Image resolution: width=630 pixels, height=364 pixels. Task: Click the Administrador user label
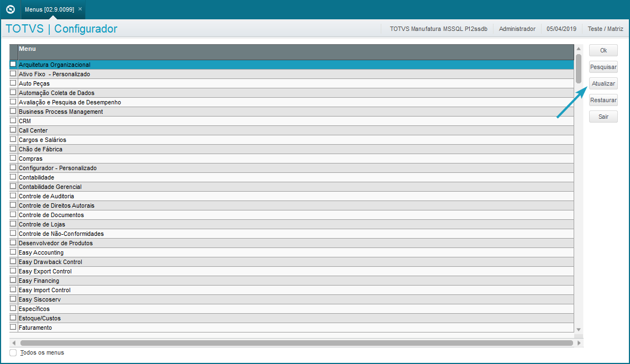click(x=517, y=29)
